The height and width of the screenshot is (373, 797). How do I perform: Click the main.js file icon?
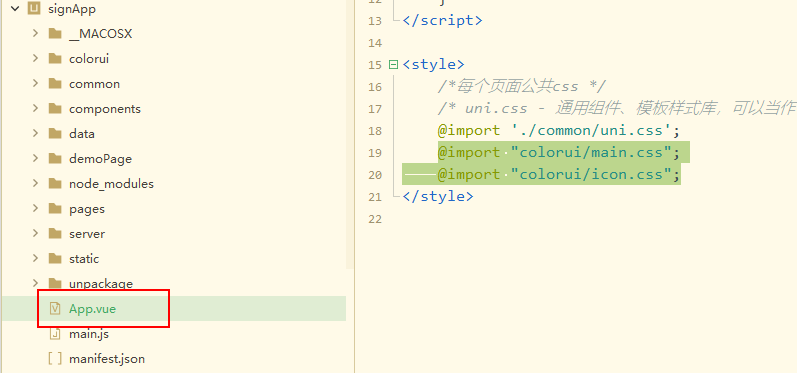pos(55,334)
